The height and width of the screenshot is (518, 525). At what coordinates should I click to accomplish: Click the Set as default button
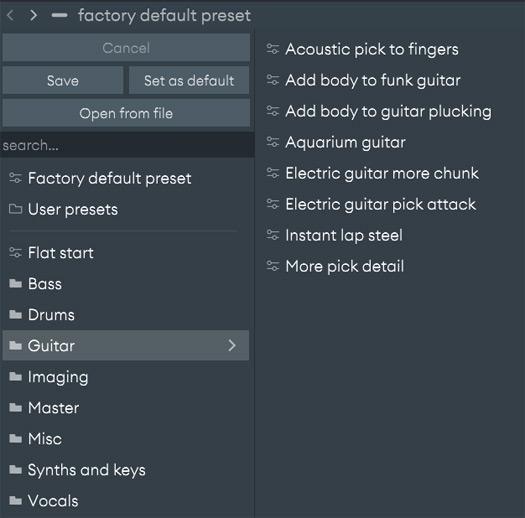189,80
